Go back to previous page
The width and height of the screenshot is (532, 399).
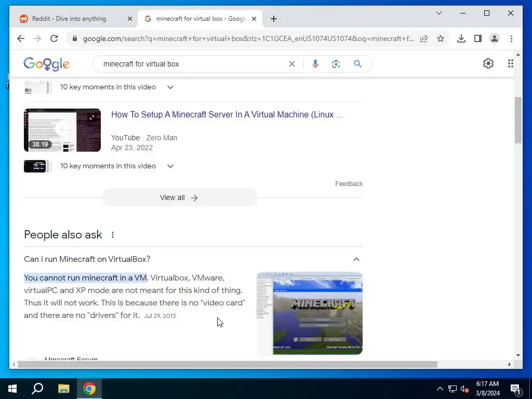[21, 38]
